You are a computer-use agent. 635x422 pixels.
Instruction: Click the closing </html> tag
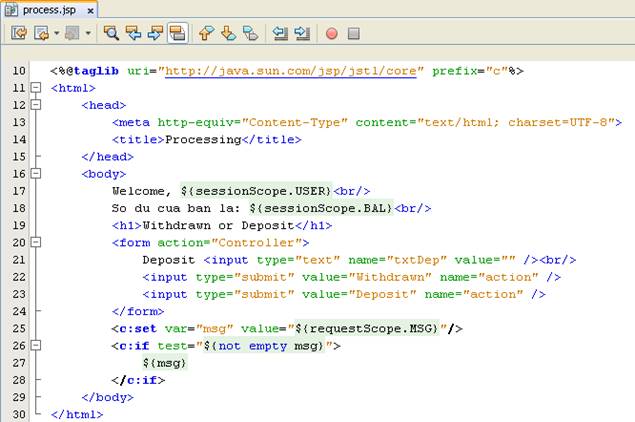(77, 414)
